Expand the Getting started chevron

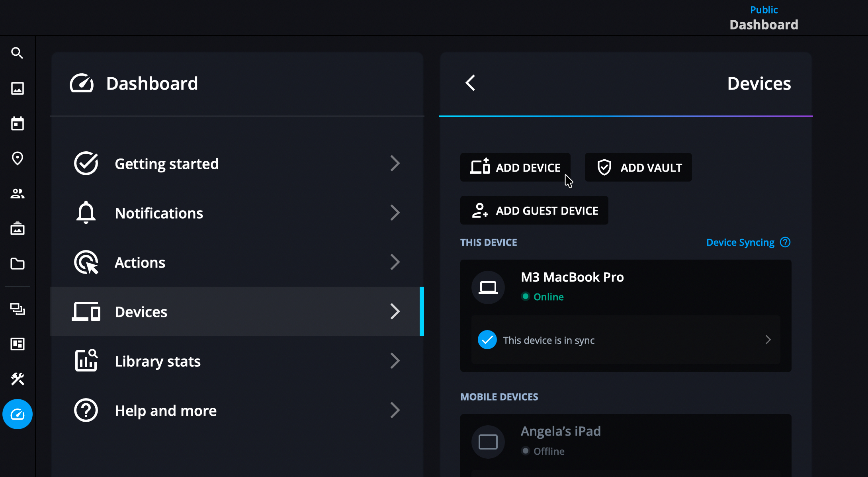coord(395,163)
